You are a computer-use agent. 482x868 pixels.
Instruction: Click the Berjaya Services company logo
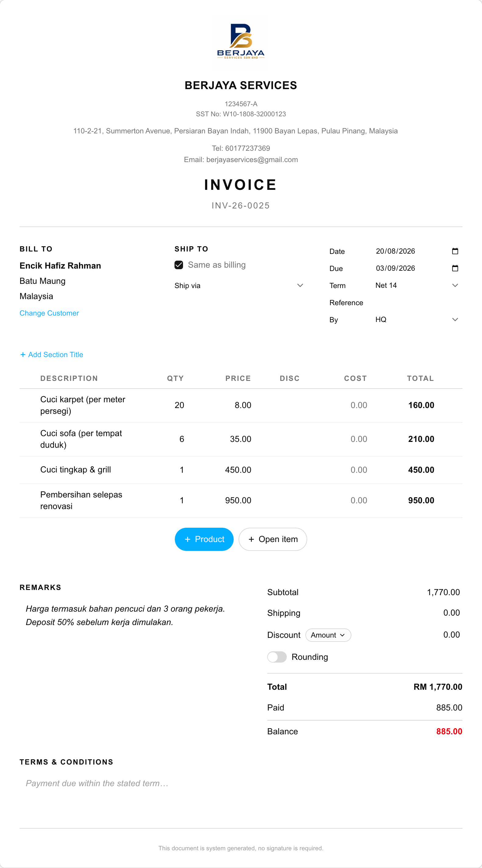241,42
